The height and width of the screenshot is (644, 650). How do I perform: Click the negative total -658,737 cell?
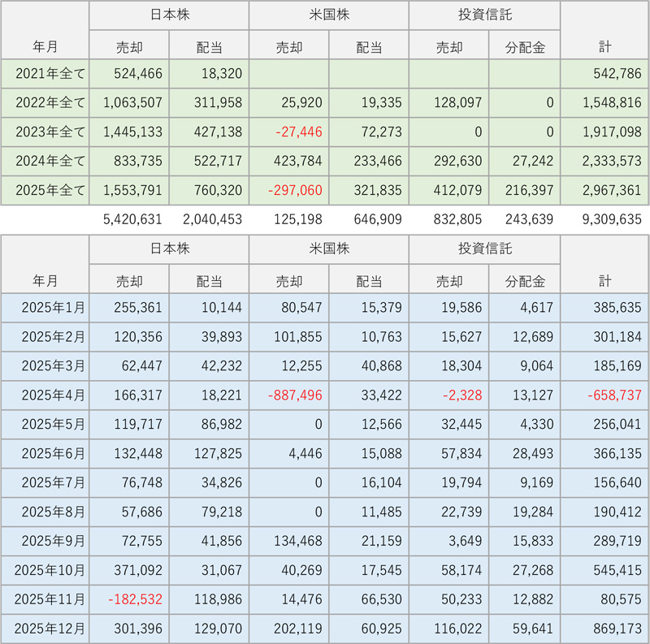(605, 395)
